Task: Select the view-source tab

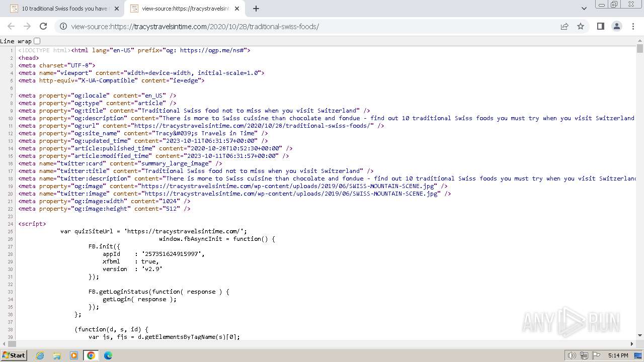Action: pyautogui.click(x=185, y=9)
